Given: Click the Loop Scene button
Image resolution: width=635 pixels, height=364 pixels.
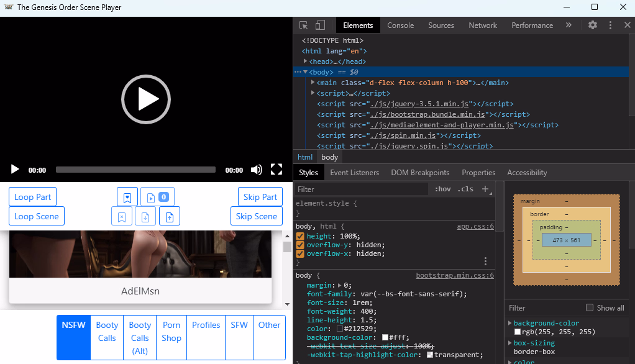Looking at the screenshot, I should (37, 216).
